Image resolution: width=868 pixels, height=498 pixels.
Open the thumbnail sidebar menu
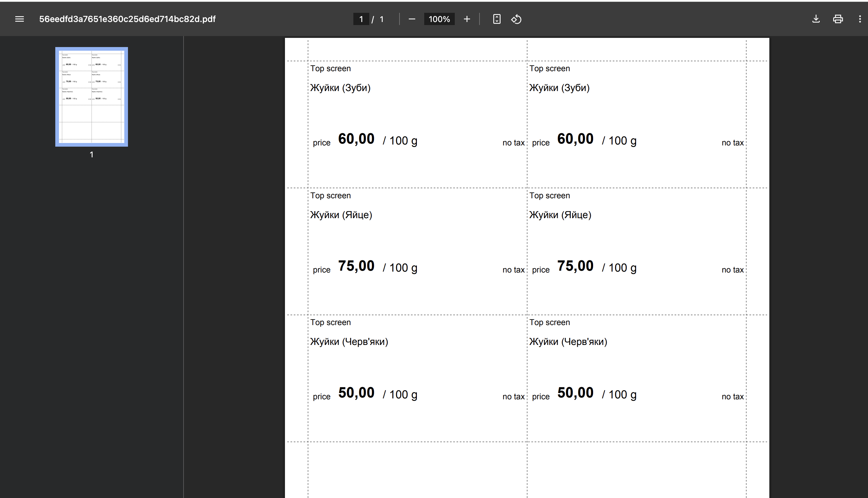tap(20, 19)
